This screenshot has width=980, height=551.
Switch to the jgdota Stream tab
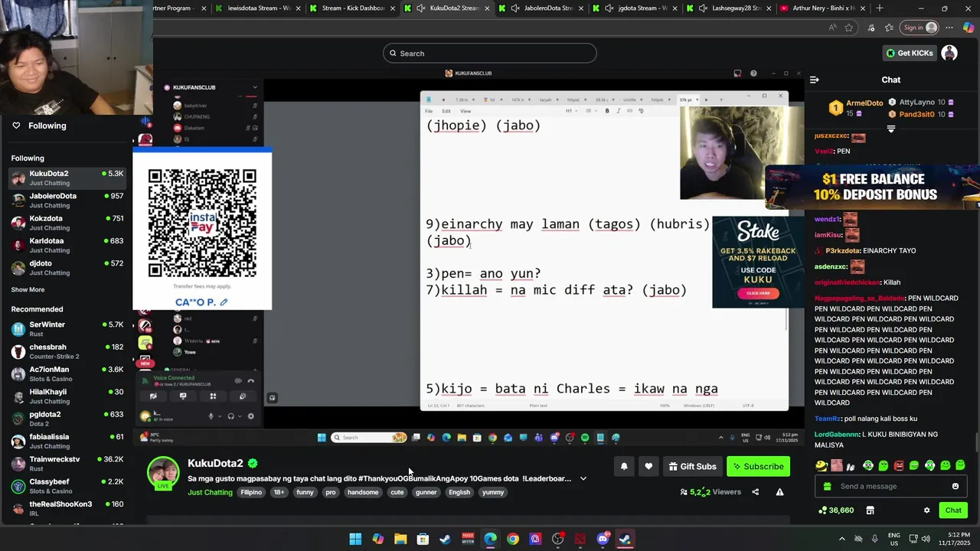click(x=636, y=8)
